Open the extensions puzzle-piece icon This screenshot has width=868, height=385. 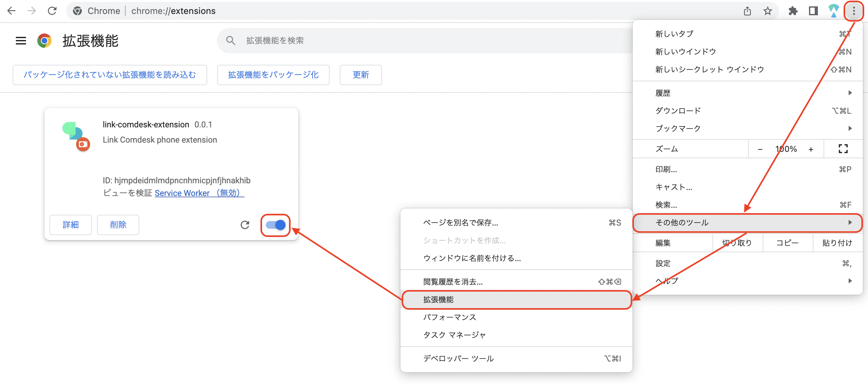[793, 11]
